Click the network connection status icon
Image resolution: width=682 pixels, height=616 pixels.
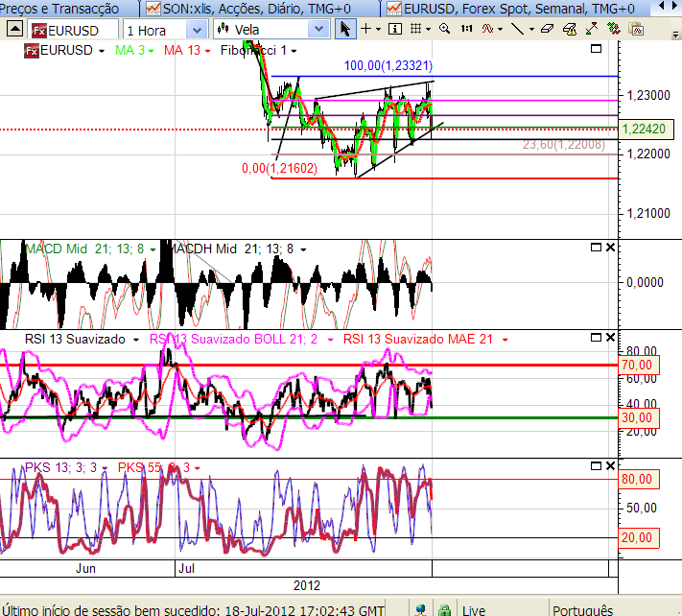pyautogui.click(x=420, y=610)
